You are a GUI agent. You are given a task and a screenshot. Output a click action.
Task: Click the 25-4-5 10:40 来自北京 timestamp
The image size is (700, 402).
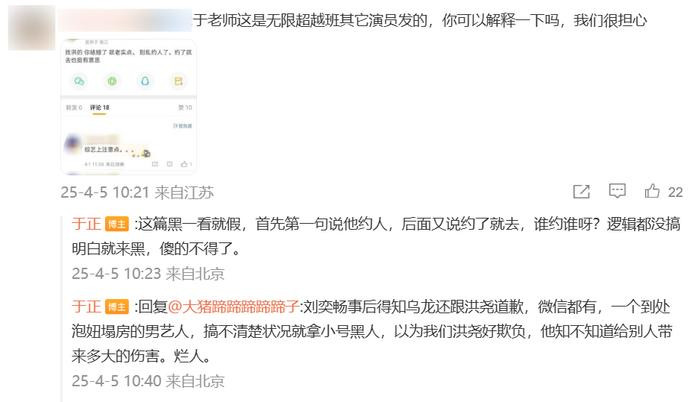coord(148,381)
